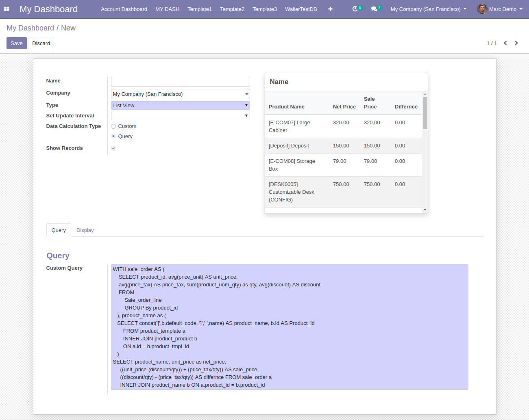The height and width of the screenshot is (420, 529).
Task: Expand the Type dropdown showing List View
Action: 180,106
